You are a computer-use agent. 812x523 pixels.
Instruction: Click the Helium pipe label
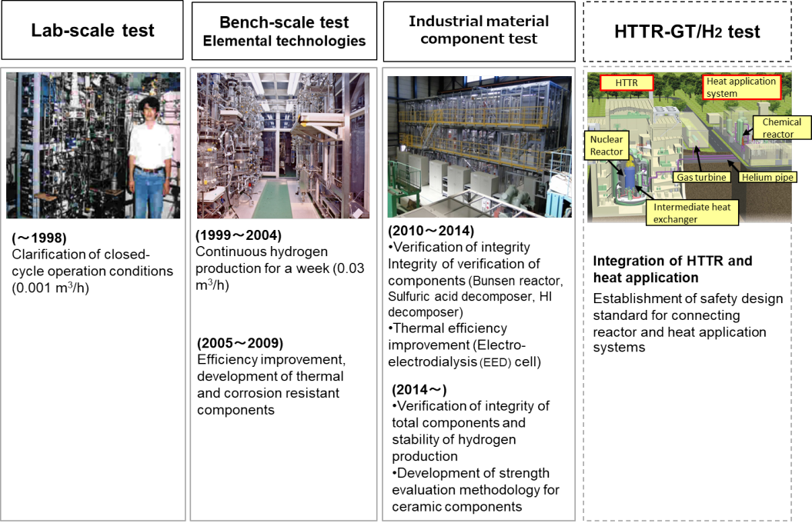[767, 178]
